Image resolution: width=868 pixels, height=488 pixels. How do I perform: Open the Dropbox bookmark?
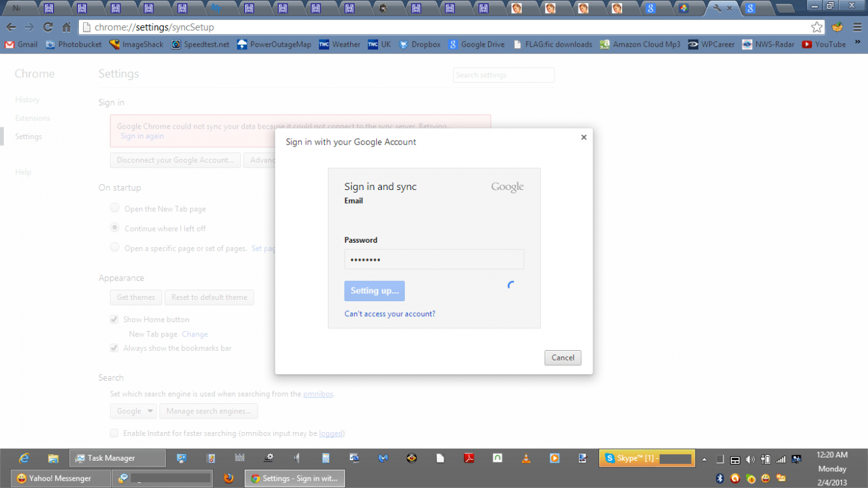click(x=420, y=44)
